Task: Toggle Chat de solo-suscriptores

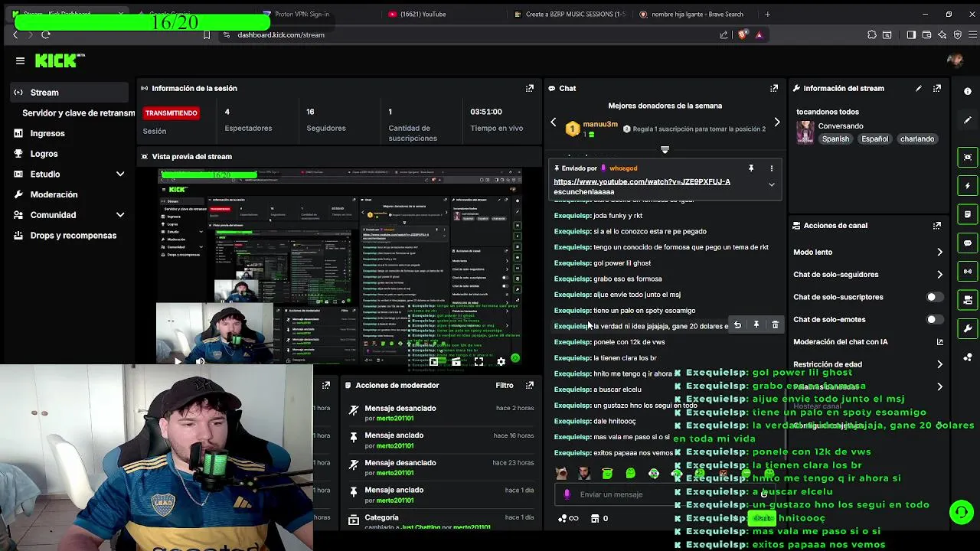Action: [x=934, y=297]
